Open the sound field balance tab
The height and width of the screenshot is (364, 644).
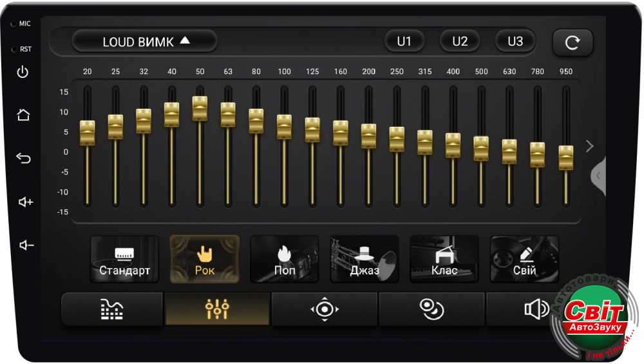tap(324, 309)
